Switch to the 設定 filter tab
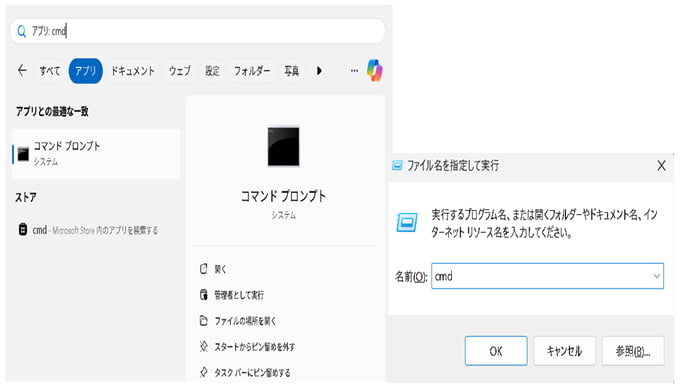680x390 pixels. 212,71
